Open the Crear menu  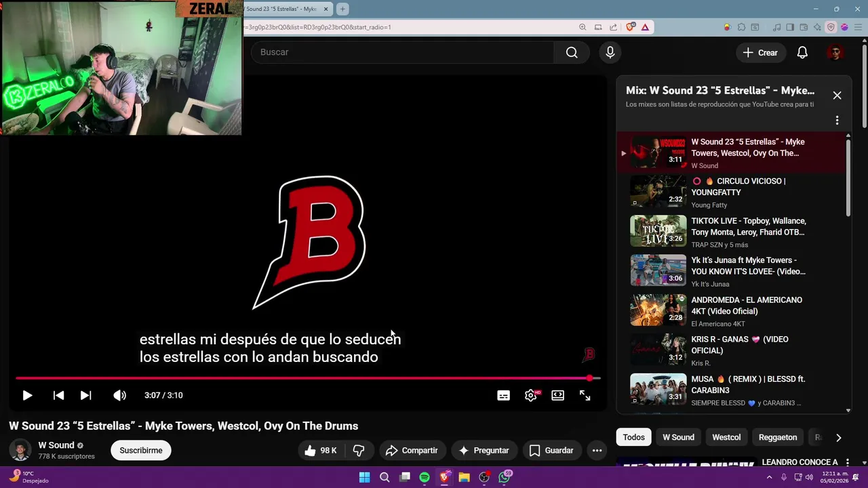760,52
